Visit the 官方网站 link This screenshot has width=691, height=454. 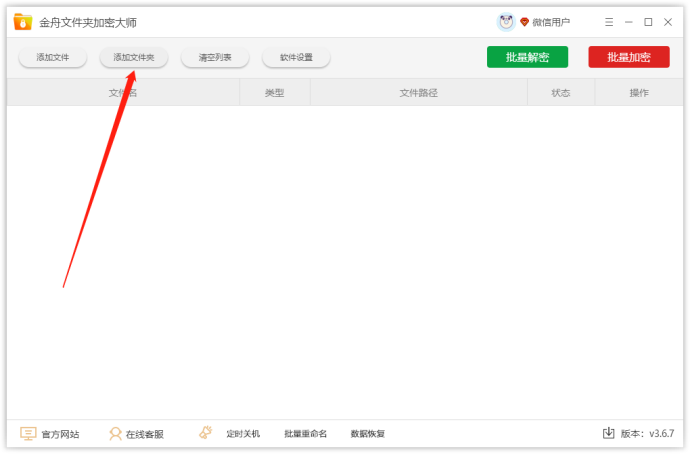tap(60, 434)
